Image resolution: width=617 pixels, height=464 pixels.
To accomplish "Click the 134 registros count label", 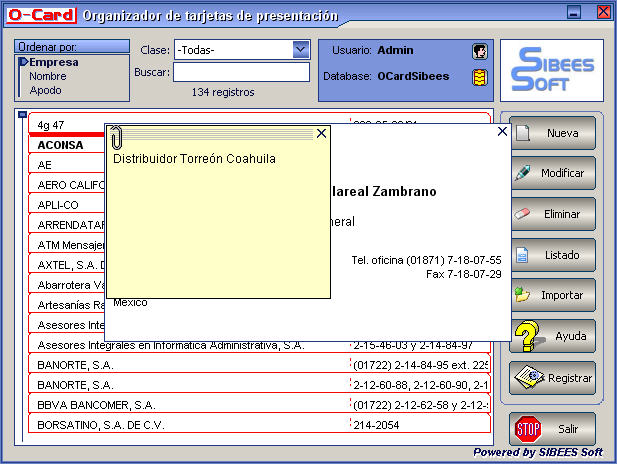I will point(223,92).
